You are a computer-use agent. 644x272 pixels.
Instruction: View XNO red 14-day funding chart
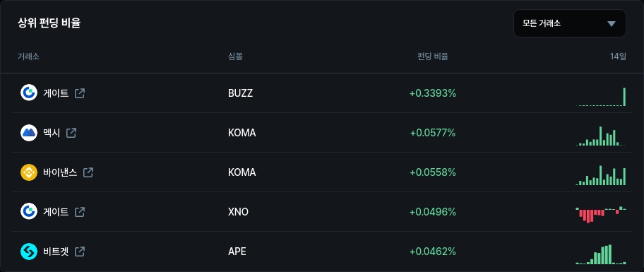(x=601, y=214)
